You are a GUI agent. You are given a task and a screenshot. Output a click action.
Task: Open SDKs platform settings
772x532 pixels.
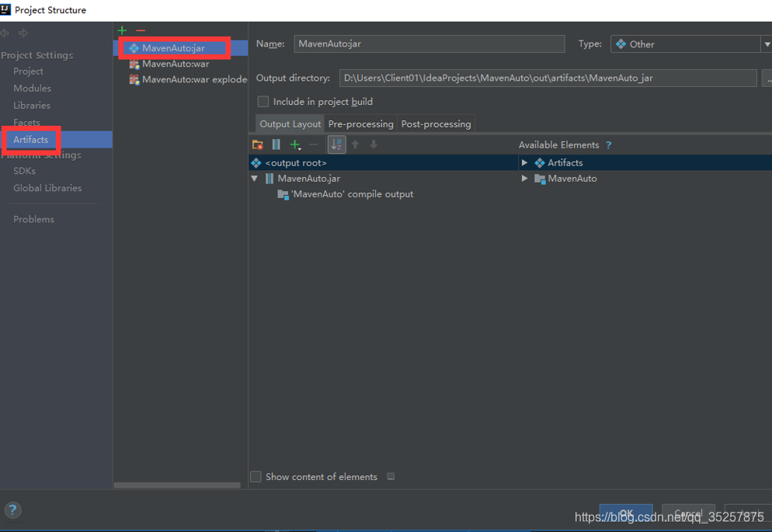tap(24, 171)
